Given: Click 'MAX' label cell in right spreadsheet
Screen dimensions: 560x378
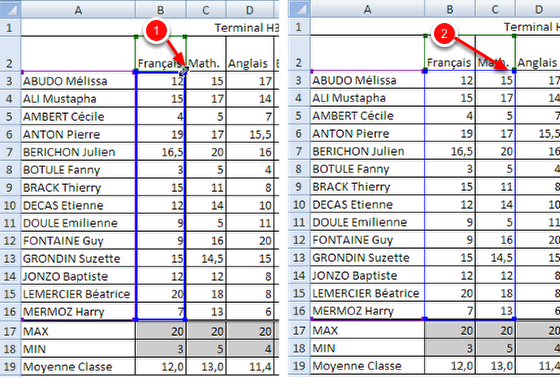Looking at the screenshot, I should [368, 330].
